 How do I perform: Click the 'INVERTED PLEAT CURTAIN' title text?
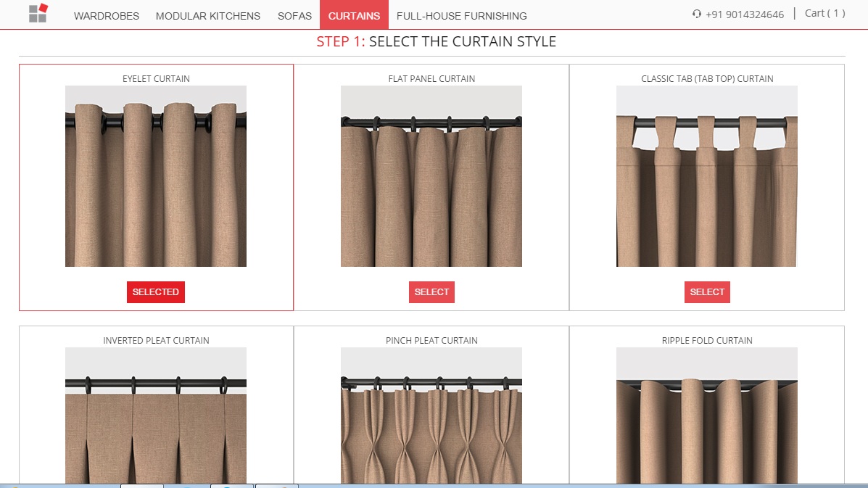coord(156,340)
